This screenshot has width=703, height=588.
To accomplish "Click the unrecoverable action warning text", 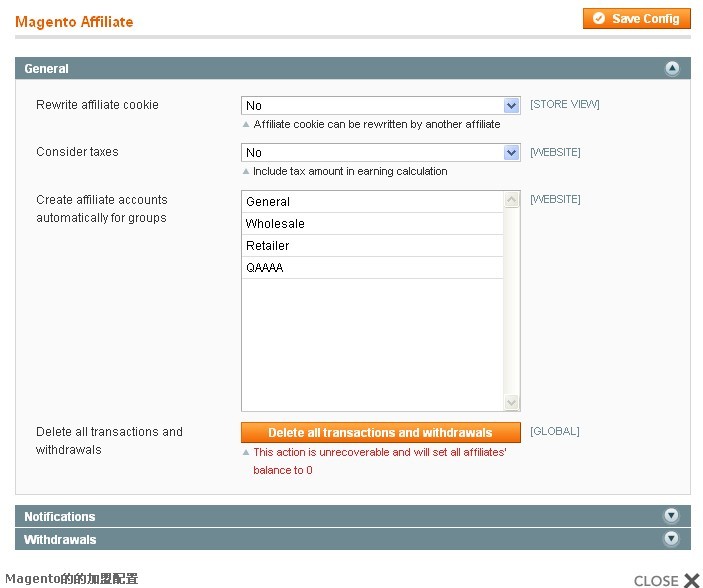I will pos(380,461).
